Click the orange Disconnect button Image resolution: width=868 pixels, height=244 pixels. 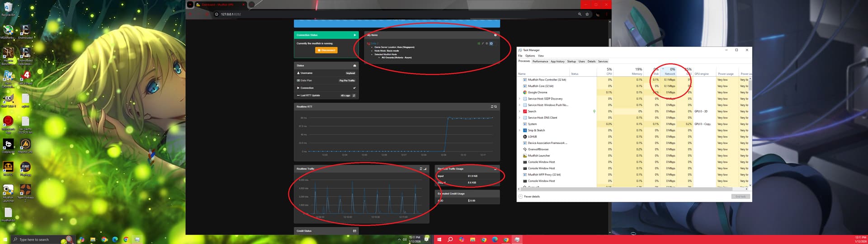click(326, 50)
